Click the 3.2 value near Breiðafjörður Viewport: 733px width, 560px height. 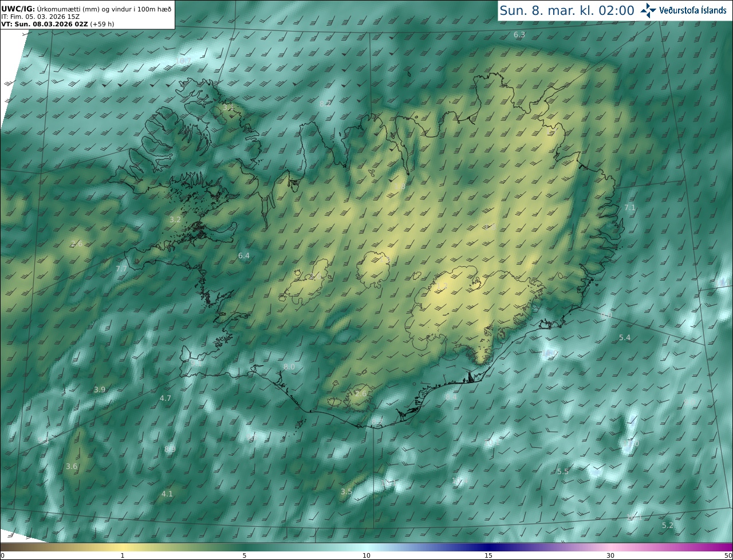point(175,219)
